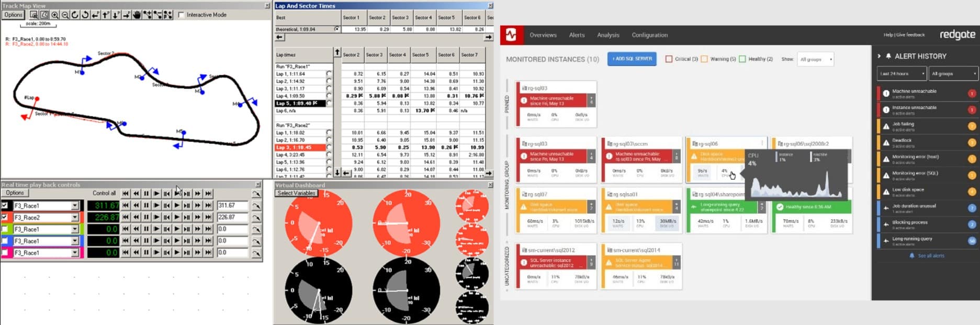The width and height of the screenshot is (980, 325).
Task: Rewind the 311.67 F3_Race1 row to start
Action: [126, 205]
